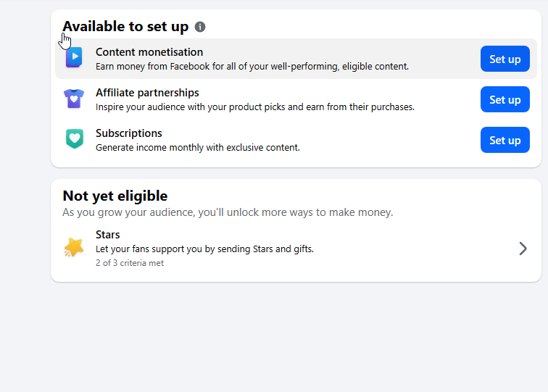Set up Content monetisation
The width and height of the screenshot is (548, 392).
(x=505, y=59)
